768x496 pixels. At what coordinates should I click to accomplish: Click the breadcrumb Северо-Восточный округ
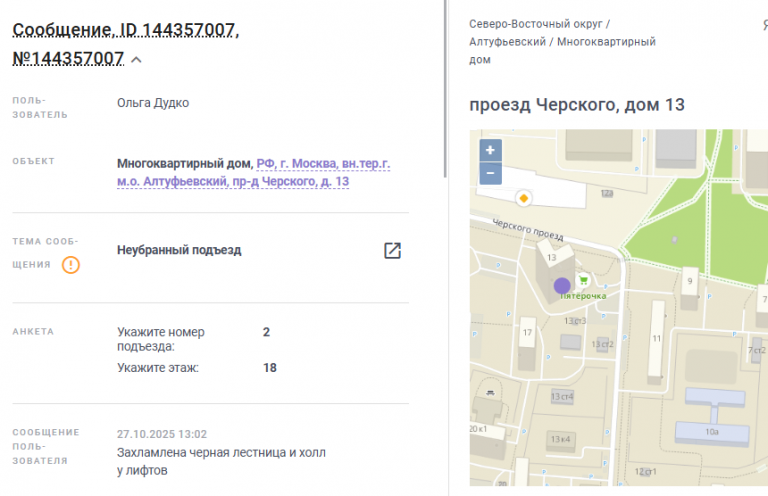click(x=535, y=24)
